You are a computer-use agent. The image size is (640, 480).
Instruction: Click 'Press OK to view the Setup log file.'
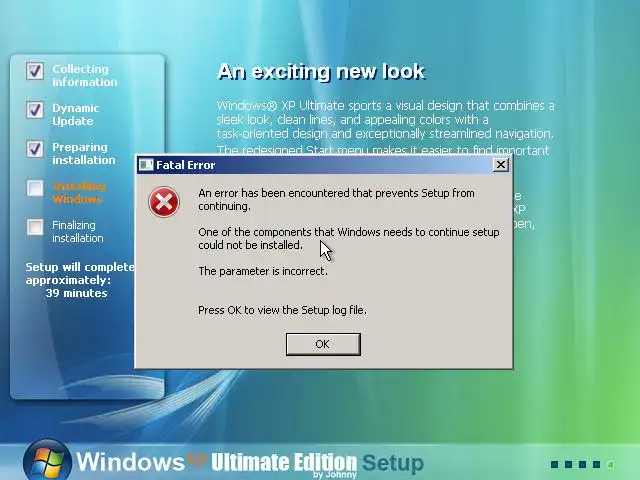pyautogui.click(x=282, y=310)
